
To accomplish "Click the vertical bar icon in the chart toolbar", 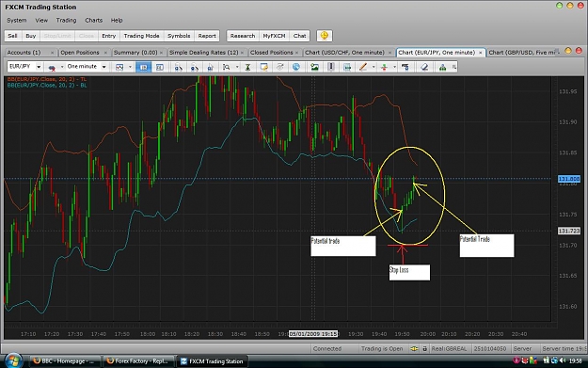I will click(x=331, y=67).
